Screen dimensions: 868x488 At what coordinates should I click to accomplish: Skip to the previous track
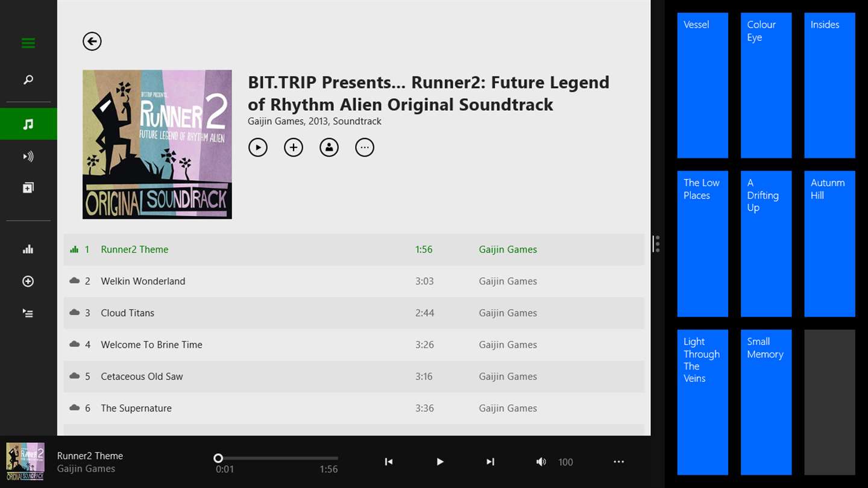(x=389, y=462)
